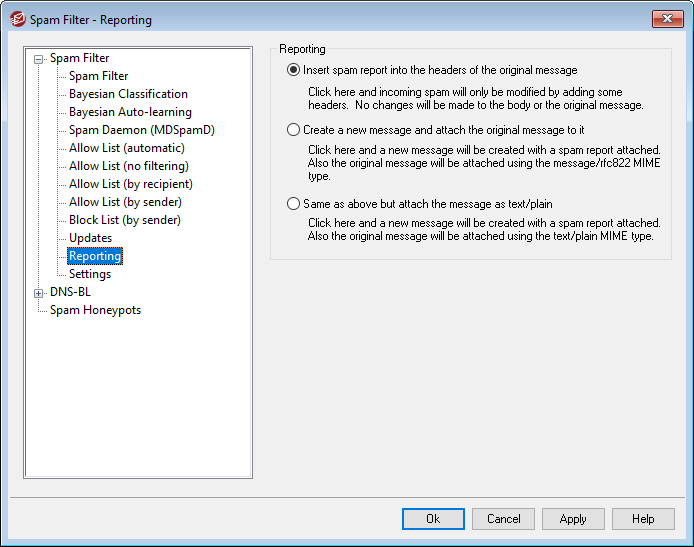
Task: Navigate to the Updates page
Action: [x=90, y=238]
